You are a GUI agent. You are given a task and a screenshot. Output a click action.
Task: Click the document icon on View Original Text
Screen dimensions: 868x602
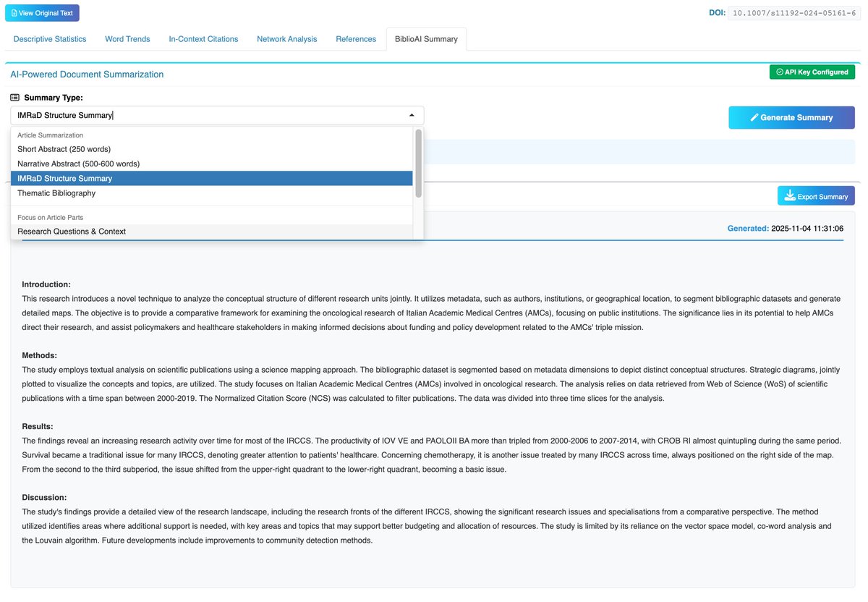pyautogui.click(x=14, y=13)
